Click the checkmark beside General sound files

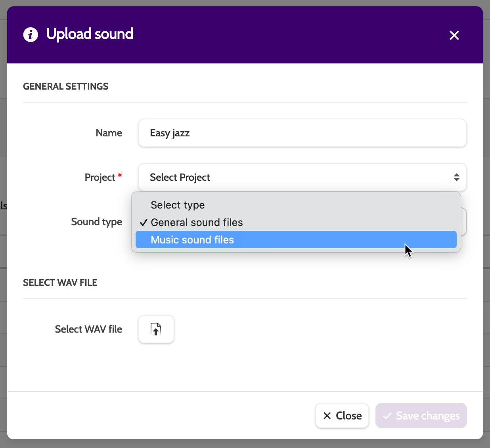[144, 222]
